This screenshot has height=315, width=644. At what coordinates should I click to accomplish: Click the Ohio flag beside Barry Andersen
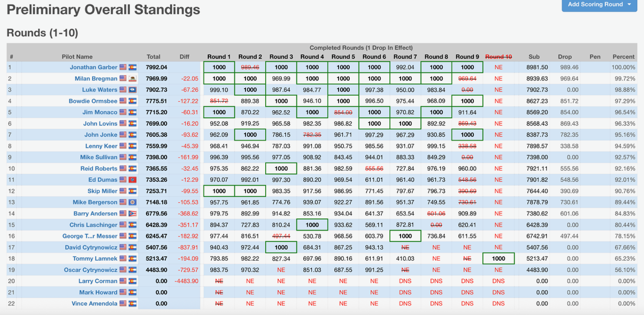pyautogui.click(x=132, y=213)
